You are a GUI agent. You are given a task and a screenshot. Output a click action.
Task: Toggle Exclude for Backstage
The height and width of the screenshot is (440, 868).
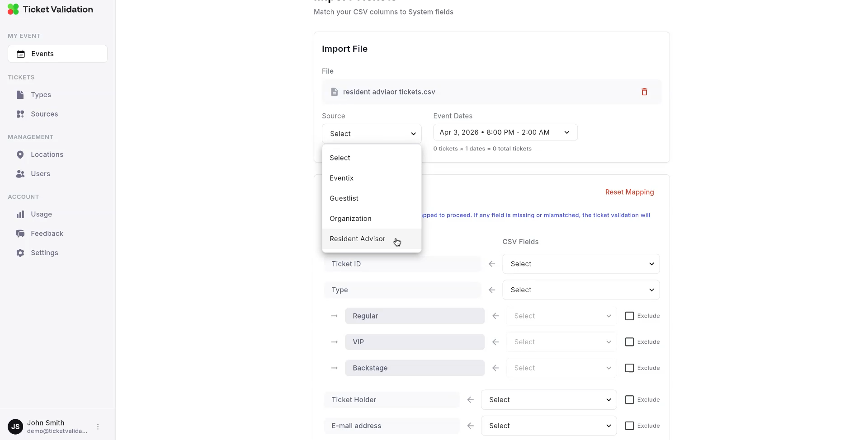point(629,368)
